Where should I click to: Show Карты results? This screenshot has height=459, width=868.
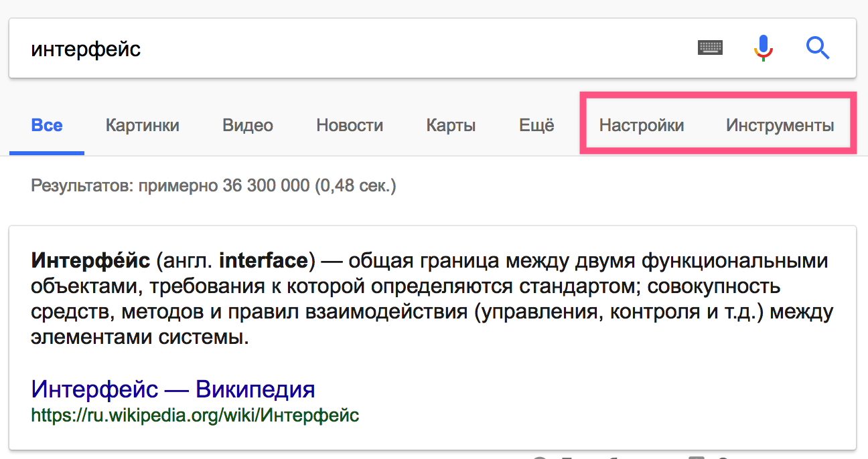click(451, 126)
